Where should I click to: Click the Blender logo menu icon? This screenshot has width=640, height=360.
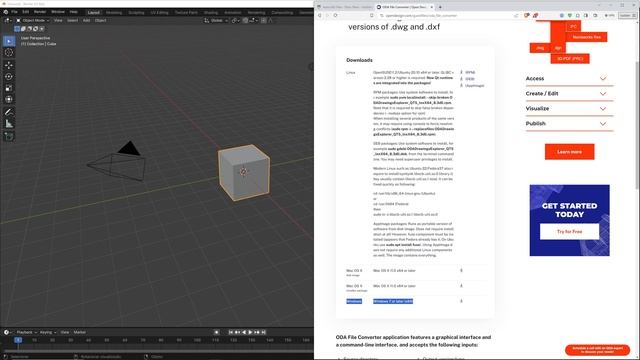[x=6, y=12]
